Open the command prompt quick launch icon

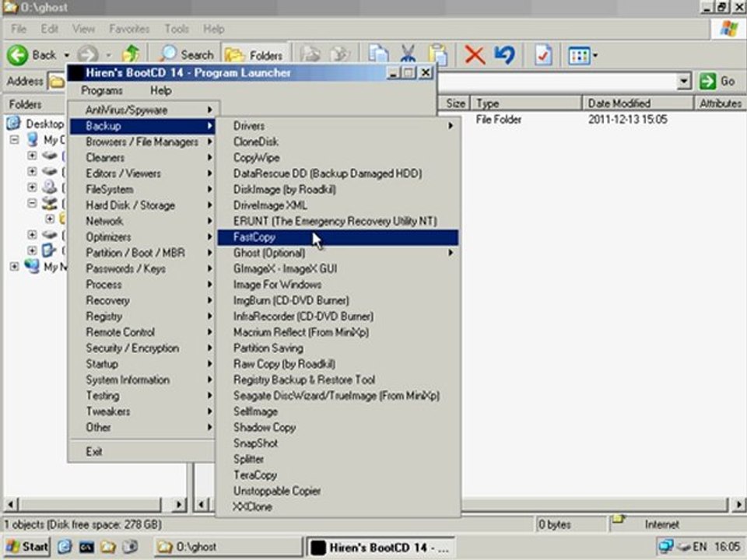(x=86, y=547)
